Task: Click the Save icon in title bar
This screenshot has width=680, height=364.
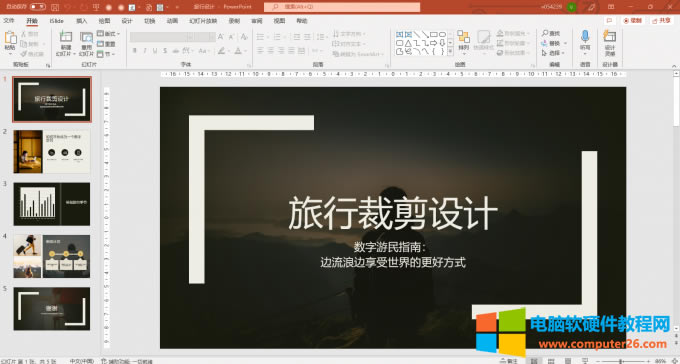Action: (x=55, y=7)
